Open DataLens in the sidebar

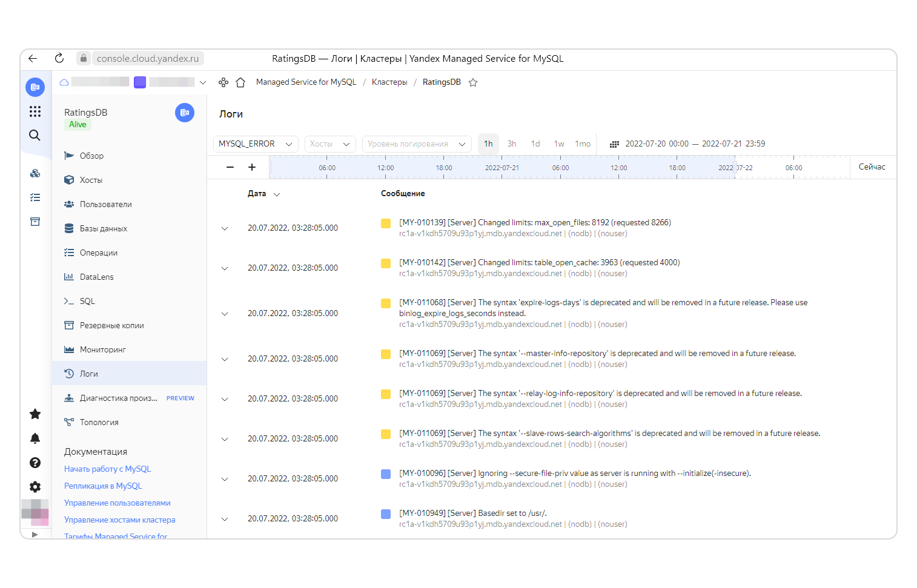click(x=129, y=277)
